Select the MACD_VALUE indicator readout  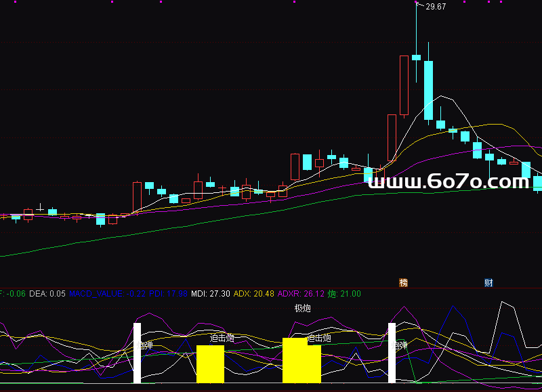(x=103, y=294)
